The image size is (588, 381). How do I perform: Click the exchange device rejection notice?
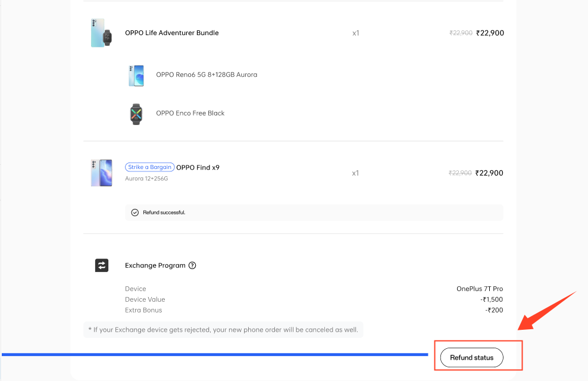click(x=223, y=330)
